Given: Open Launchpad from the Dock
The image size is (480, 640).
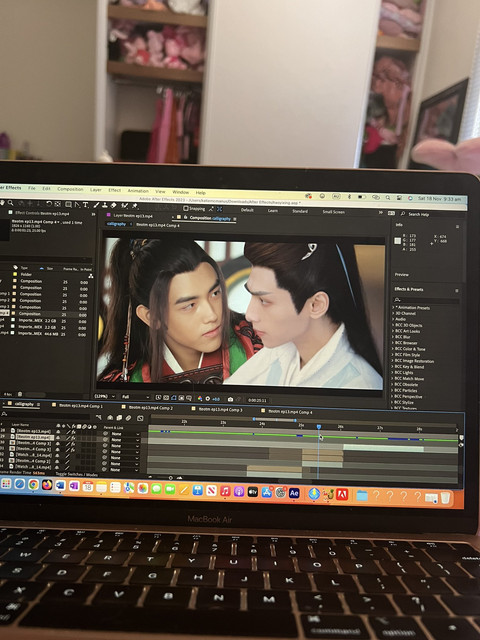Looking at the screenshot, I should [x=6, y=484].
